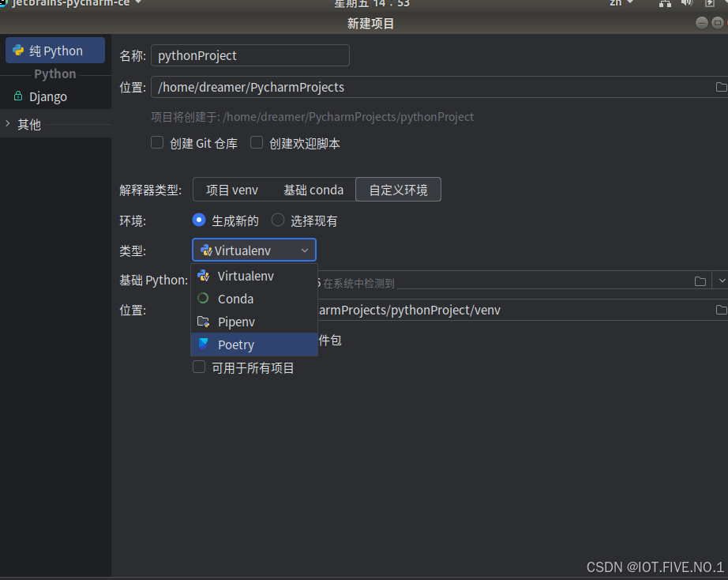Choose Conda from the type list
728x580 pixels.
[254, 299]
